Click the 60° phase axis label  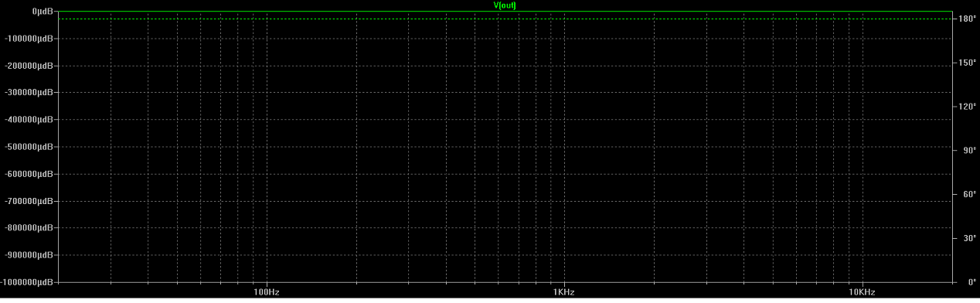click(x=970, y=194)
